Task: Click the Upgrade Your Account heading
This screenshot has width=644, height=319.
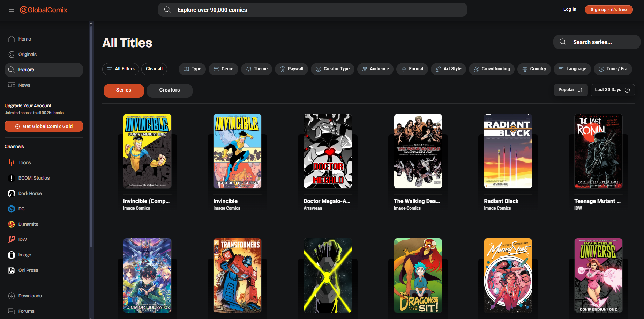Action: click(28, 106)
